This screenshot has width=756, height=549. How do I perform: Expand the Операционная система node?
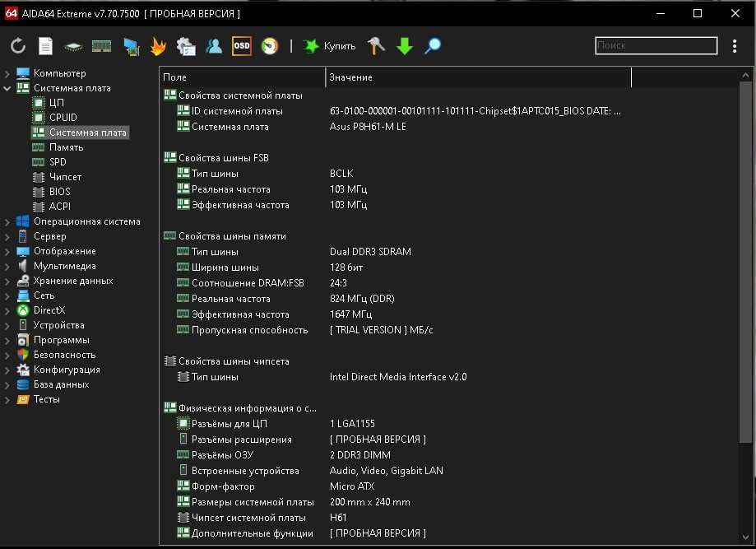[x=7, y=222]
